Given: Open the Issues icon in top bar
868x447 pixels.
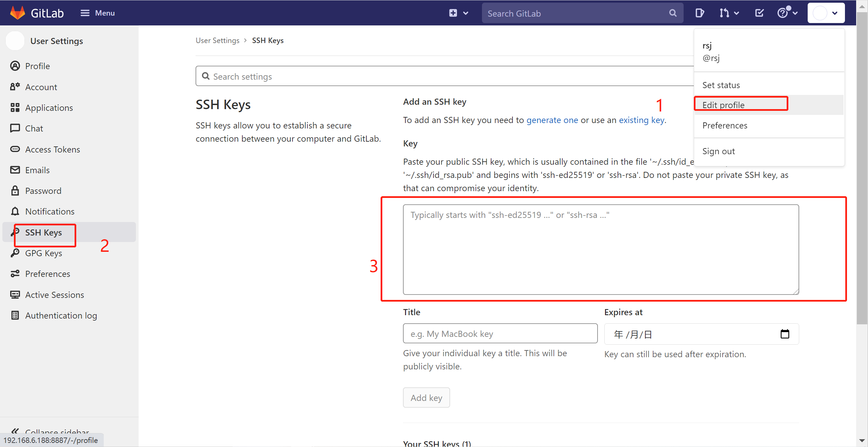Looking at the screenshot, I should pos(699,13).
